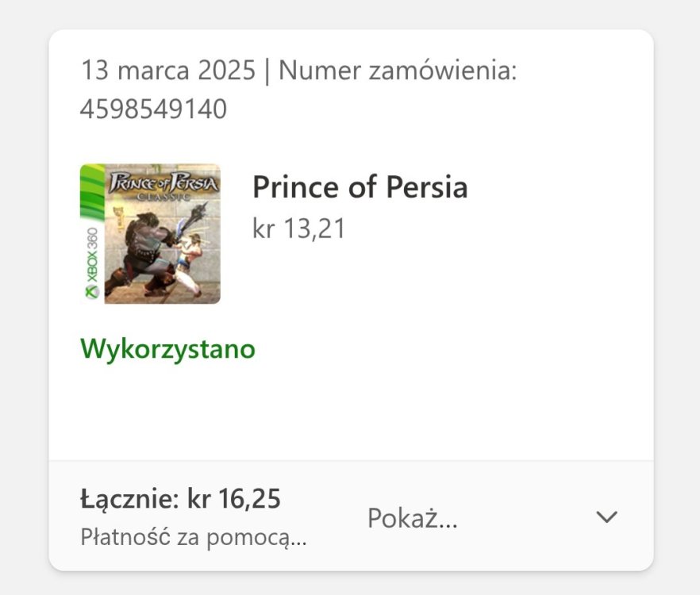The height and width of the screenshot is (595, 700).
Task: Select order number 4598549140
Action: (x=153, y=109)
